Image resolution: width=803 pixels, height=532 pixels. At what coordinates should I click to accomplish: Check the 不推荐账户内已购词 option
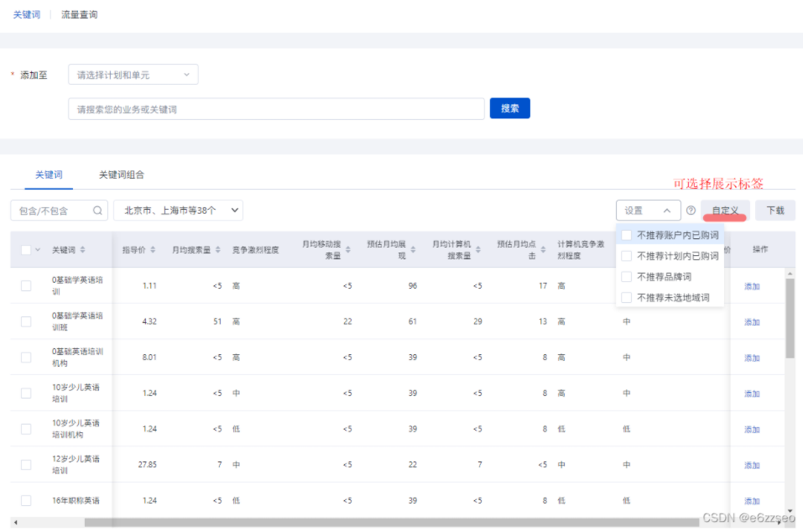626,235
